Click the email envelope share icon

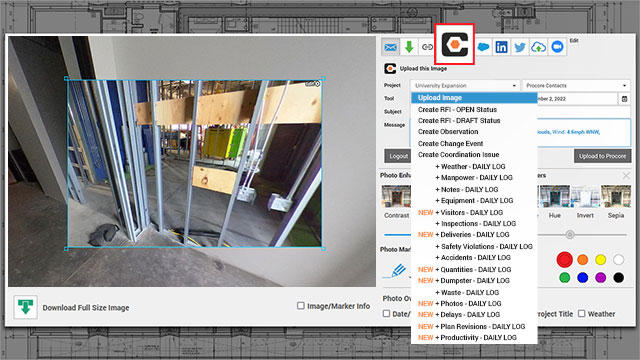(x=390, y=47)
